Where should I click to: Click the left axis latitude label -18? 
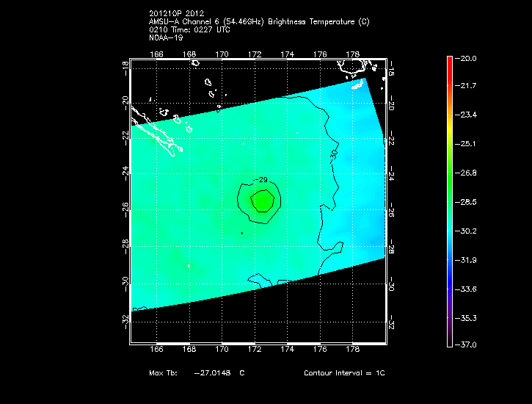pos(125,68)
